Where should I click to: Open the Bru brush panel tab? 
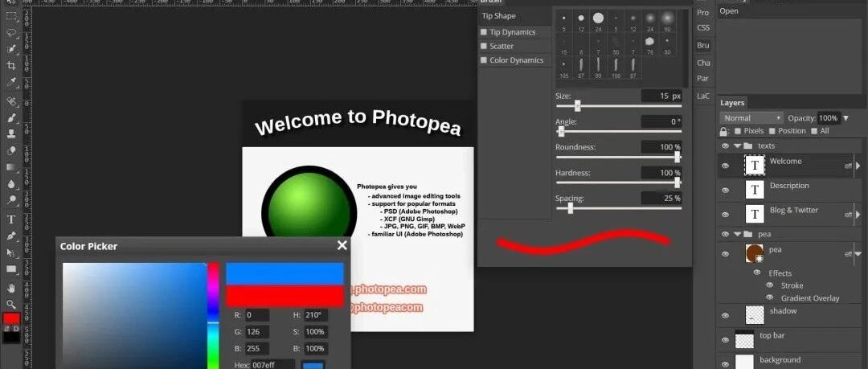703,46
